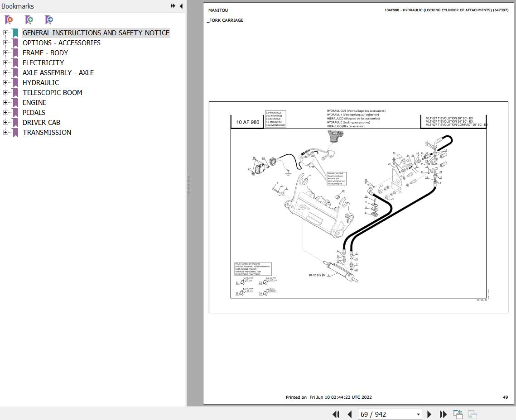Go to the previous page

(350, 415)
